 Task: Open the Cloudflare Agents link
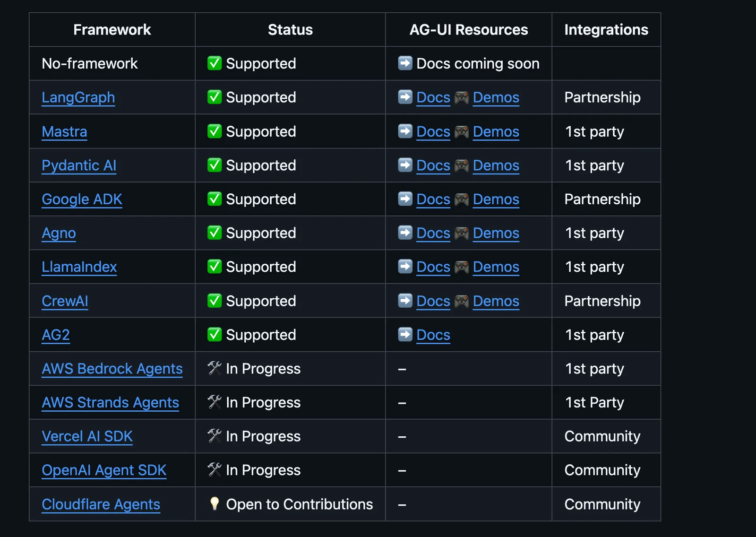pos(101,504)
